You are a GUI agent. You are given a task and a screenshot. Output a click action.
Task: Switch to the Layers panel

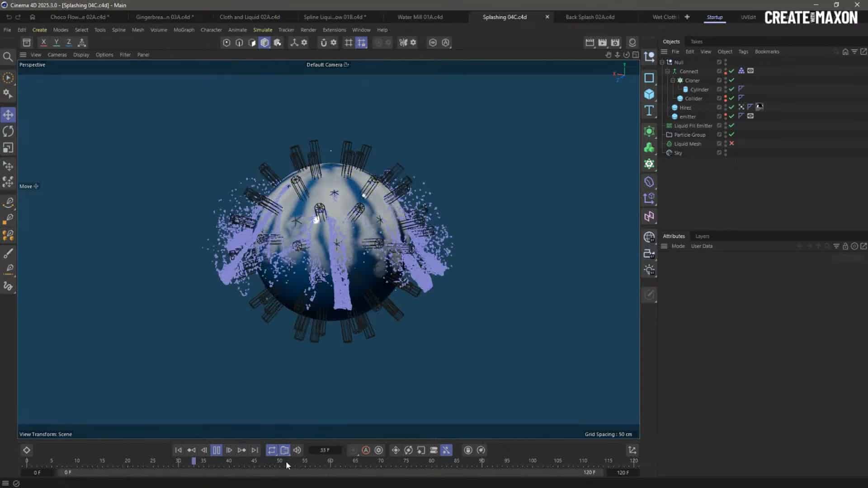702,236
